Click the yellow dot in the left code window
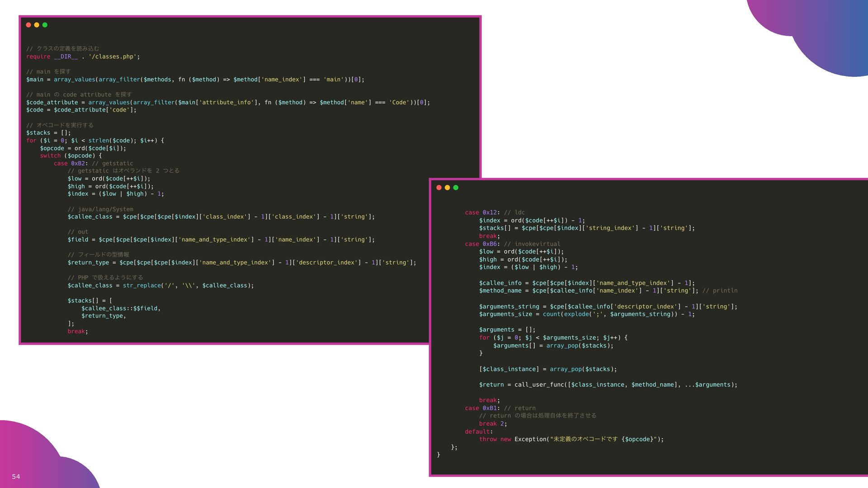This screenshot has width=868, height=488. click(37, 25)
